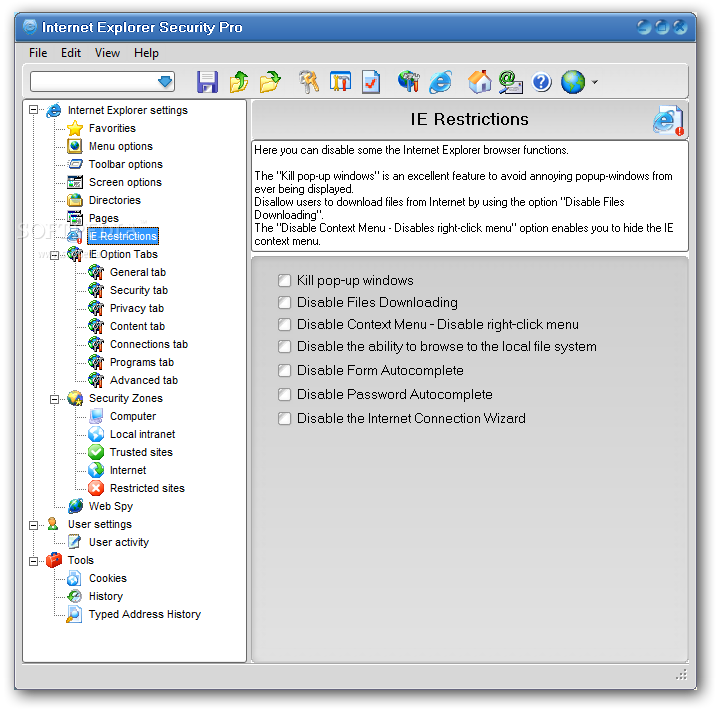Select Connections tab tree item

pyautogui.click(x=149, y=344)
